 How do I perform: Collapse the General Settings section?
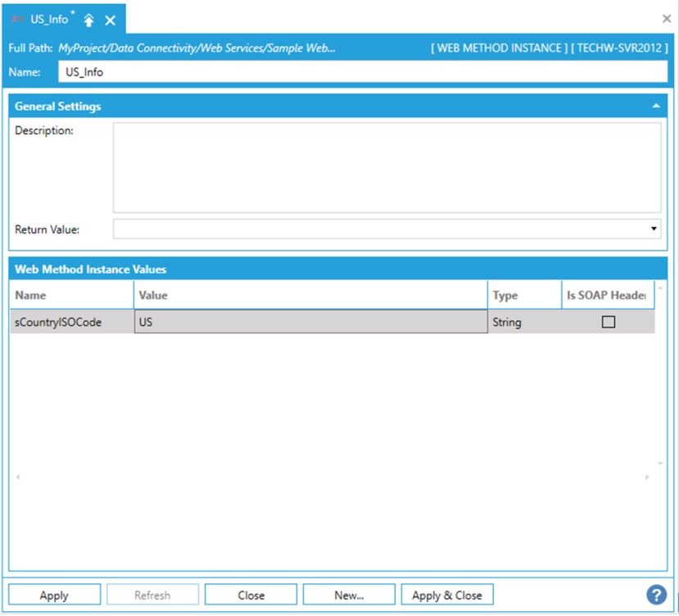(x=656, y=106)
